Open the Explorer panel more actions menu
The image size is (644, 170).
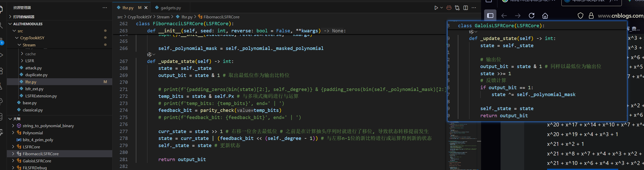click(x=105, y=8)
